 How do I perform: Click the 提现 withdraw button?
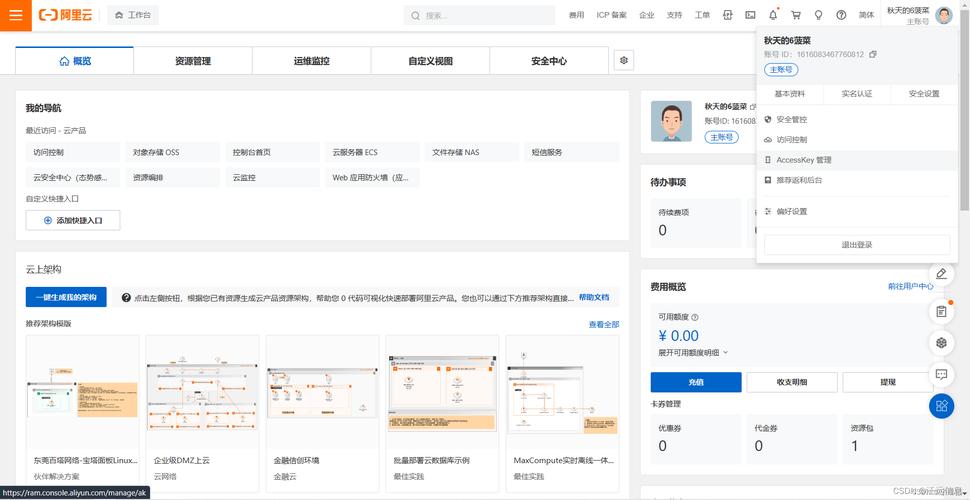888,382
